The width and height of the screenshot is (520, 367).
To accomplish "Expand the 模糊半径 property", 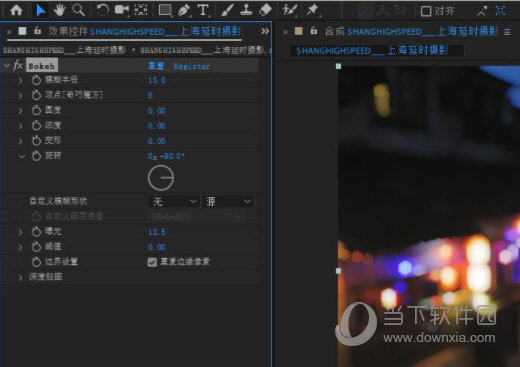I will coord(21,80).
